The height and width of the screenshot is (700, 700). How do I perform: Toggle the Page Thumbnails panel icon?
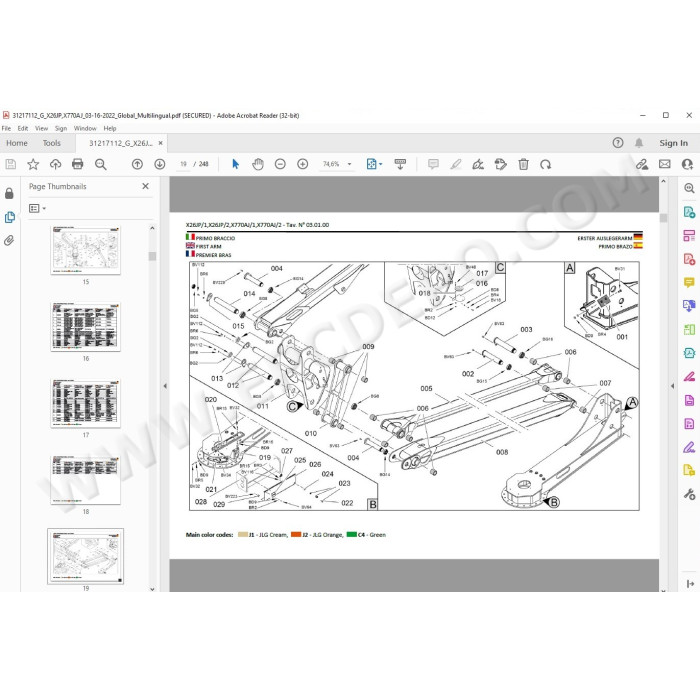[x=9, y=217]
